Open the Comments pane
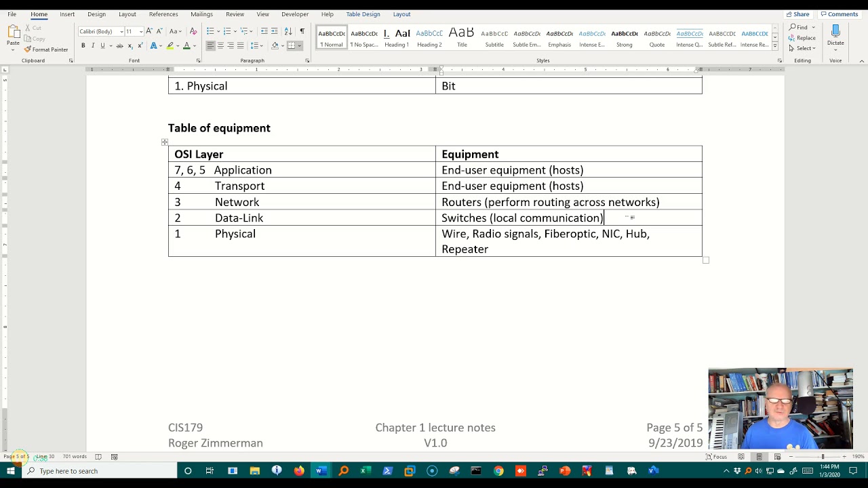The image size is (868, 488). tap(840, 14)
